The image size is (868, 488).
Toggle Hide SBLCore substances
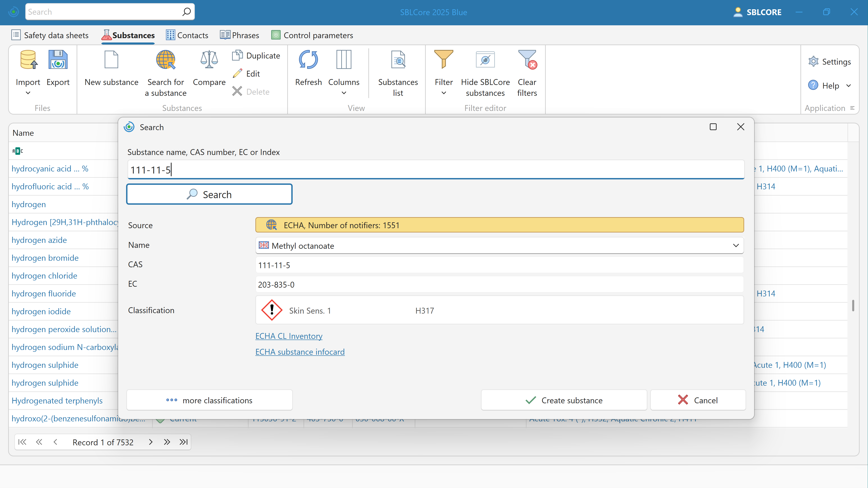point(485,60)
